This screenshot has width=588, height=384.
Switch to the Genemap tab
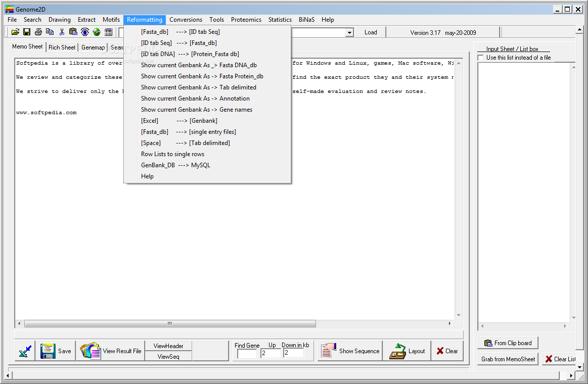tap(93, 47)
